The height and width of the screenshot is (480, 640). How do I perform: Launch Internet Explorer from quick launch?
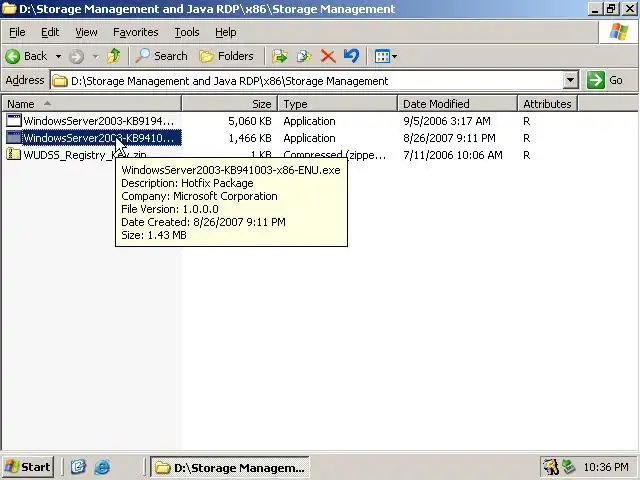point(102,467)
